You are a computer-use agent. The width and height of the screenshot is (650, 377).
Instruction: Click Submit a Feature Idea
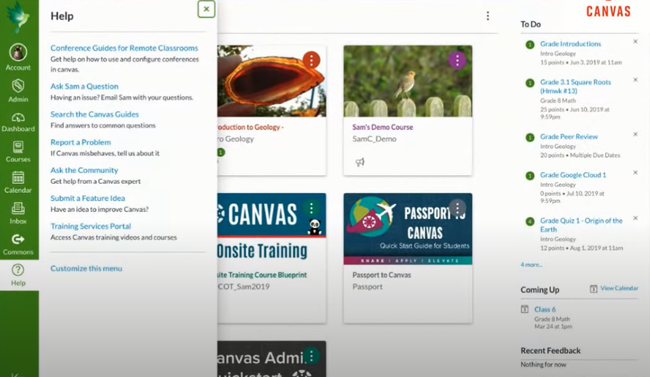click(x=87, y=198)
